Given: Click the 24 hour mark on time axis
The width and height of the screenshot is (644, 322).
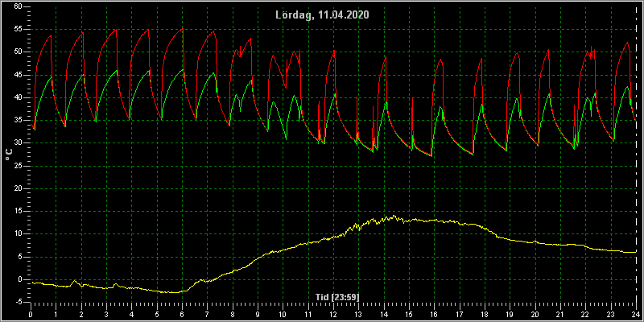Looking at the screenshot, I should coord(636,315).
